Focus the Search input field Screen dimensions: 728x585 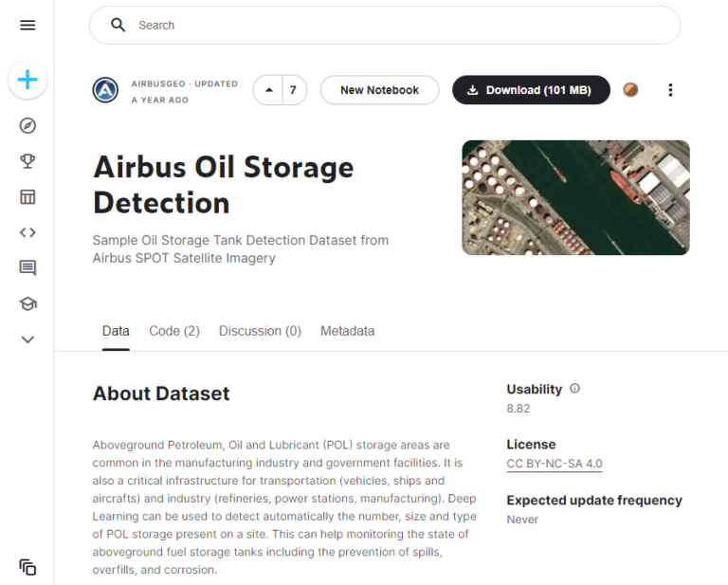[x=385, y=25]
